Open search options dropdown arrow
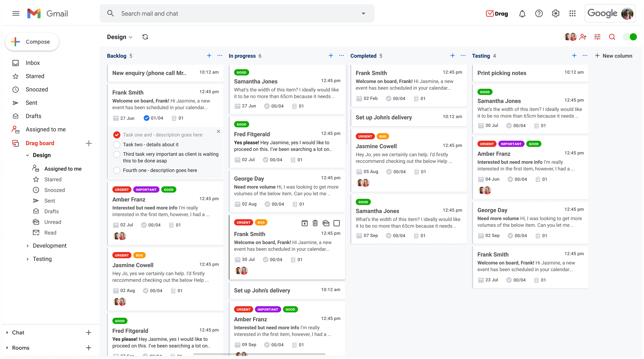 coord(363,14)
